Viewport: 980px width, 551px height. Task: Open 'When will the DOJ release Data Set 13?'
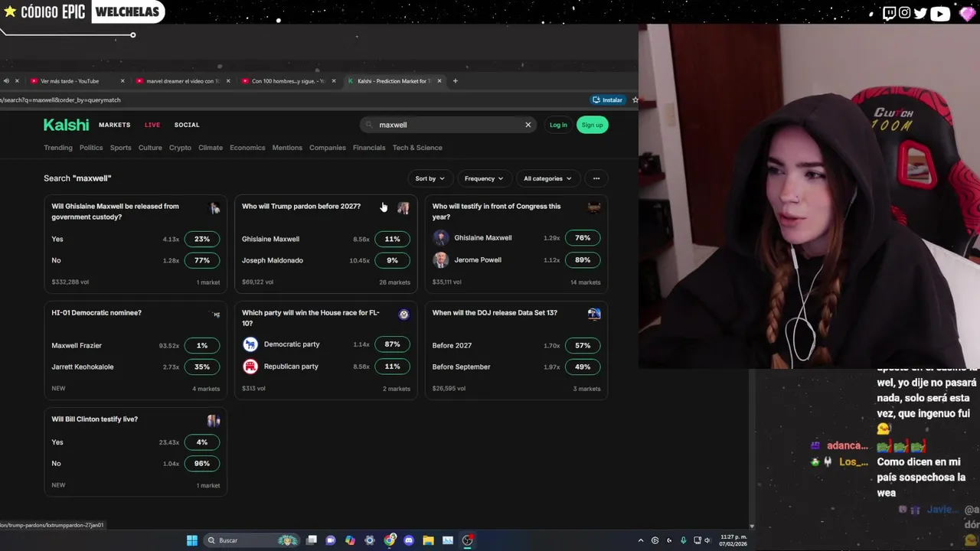(495, 312)
